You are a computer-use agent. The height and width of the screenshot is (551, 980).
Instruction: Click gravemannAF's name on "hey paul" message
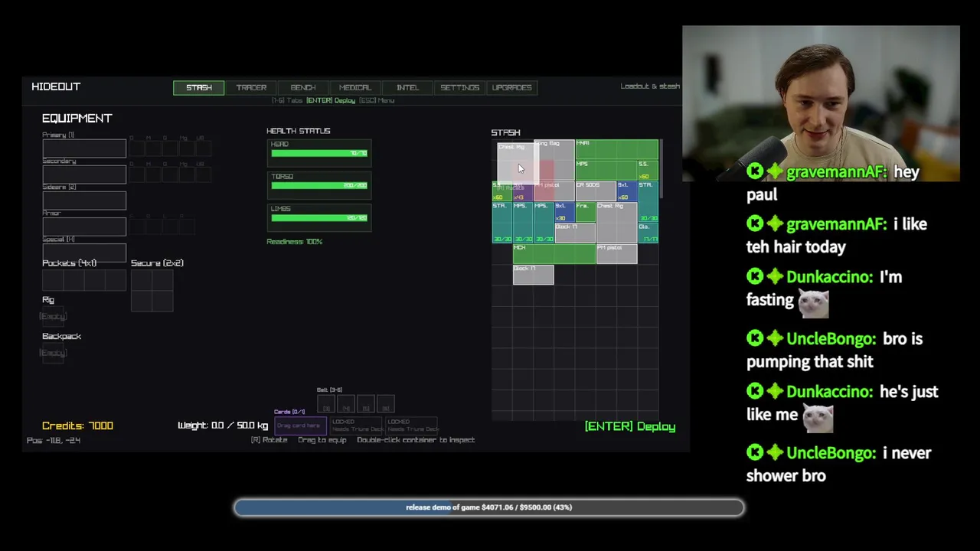[x=835, y=171]
